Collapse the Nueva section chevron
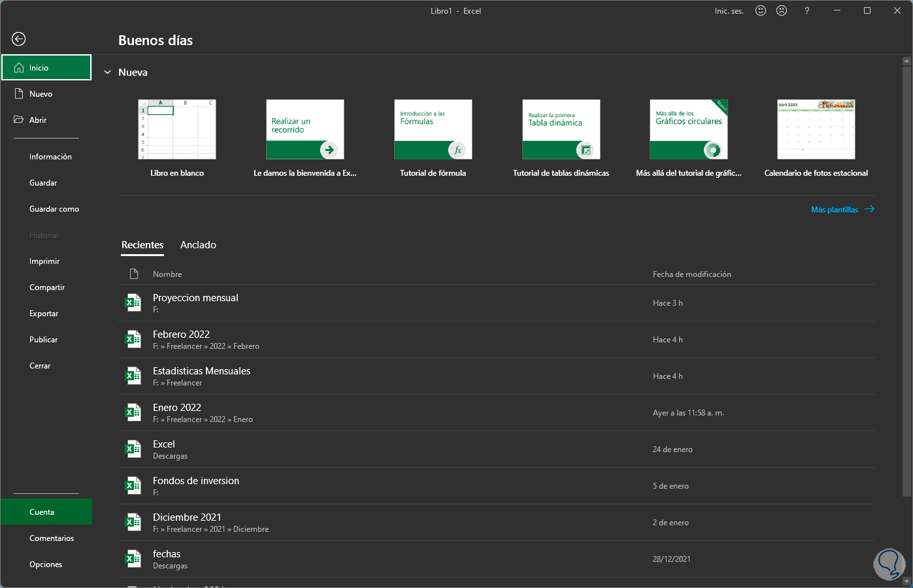 pyautogui.click(x=108, y=73)
